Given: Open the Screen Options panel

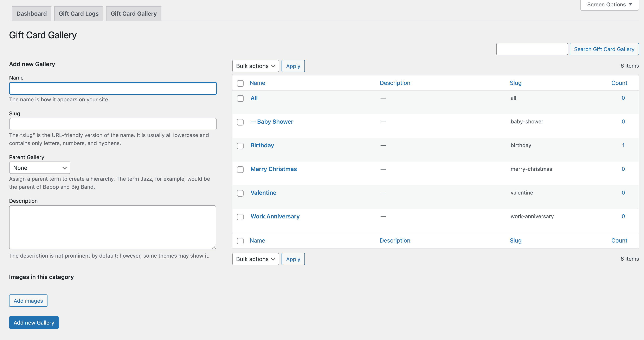Looking at the screenshot, I should point(608,4).
